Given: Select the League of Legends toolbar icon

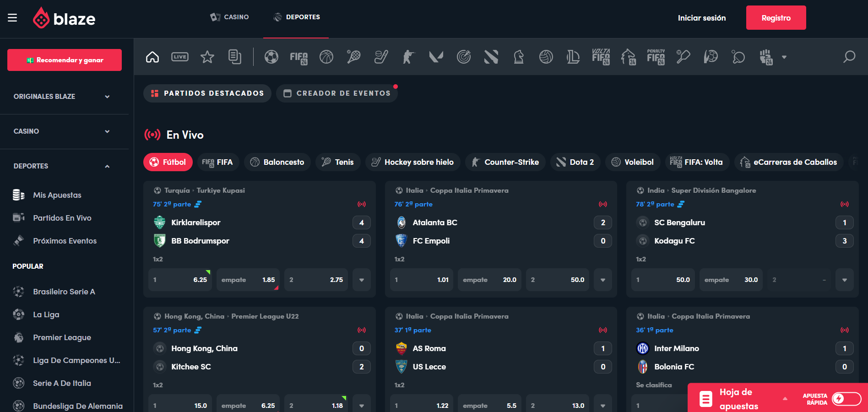Looking at the screenshot, I should (x=573, y=57).
